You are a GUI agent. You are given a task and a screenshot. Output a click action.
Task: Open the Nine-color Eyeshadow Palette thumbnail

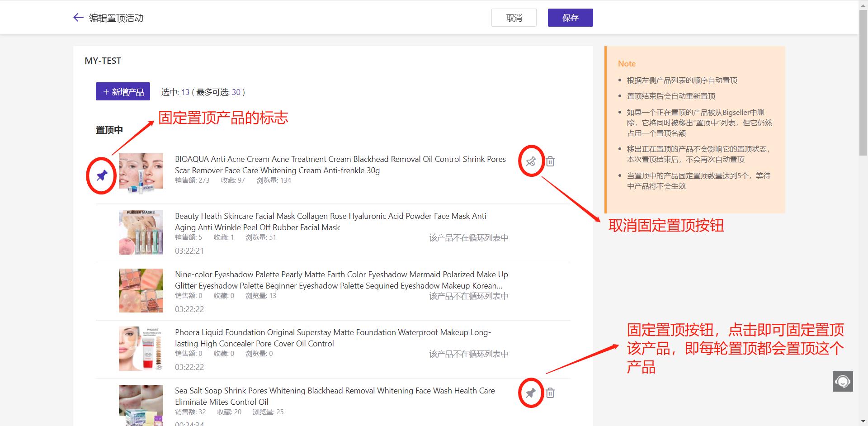141,290
